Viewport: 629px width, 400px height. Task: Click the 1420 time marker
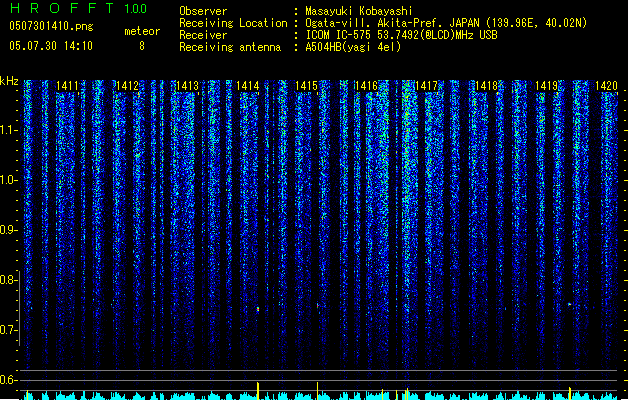pos(606,86)
